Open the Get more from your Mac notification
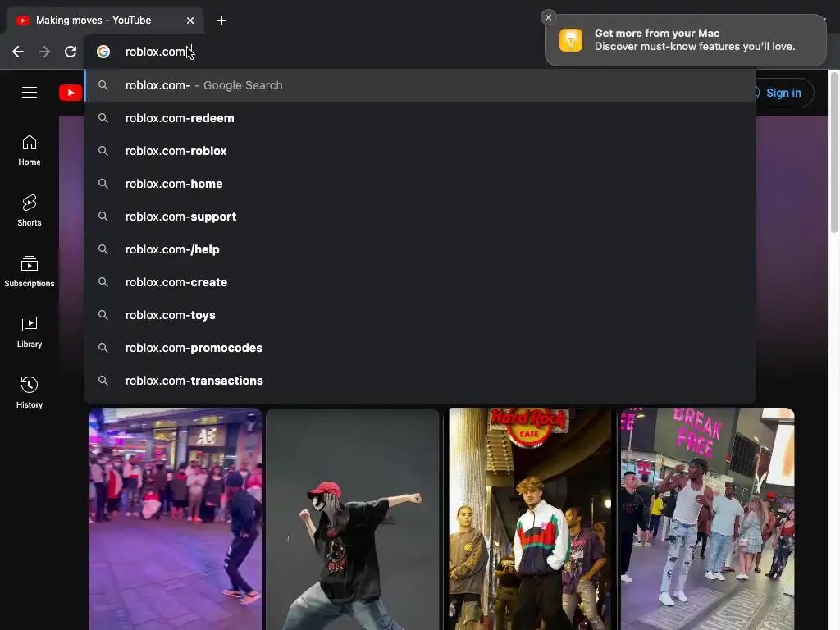The width and height of the screenshot is (840, 630). click(685, 40)
